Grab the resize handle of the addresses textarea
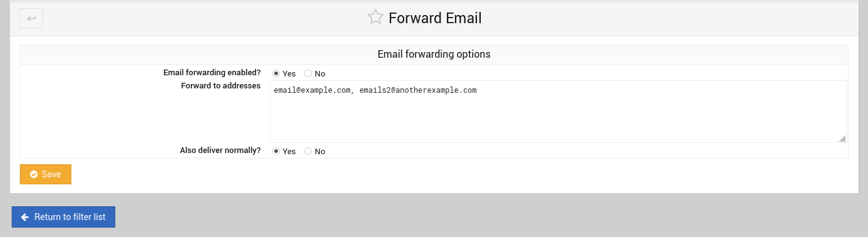This screenshot has width=868, height=237. coord(842,139)
